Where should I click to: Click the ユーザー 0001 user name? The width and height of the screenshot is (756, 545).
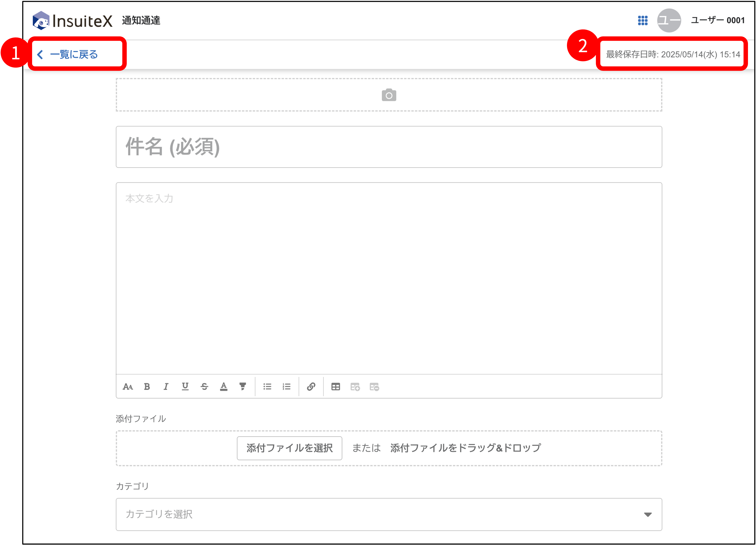point(718,20)
